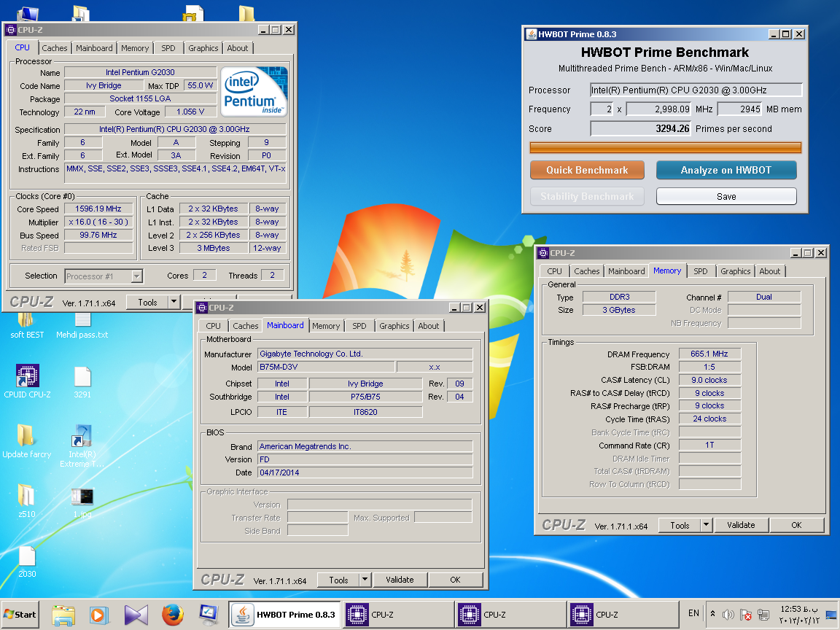Click the show desktop button in tray

[x=831, y=615]
